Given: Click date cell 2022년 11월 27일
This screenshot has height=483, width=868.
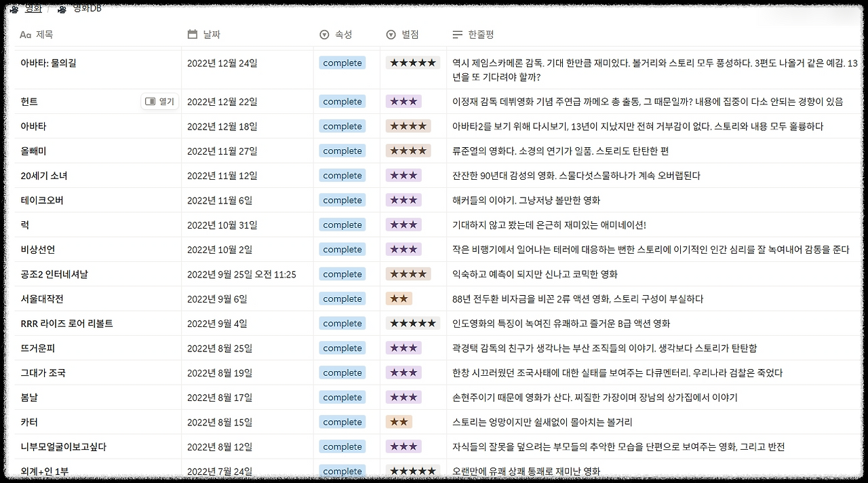Looking at the screenshot, I should [x=222, y=151].
